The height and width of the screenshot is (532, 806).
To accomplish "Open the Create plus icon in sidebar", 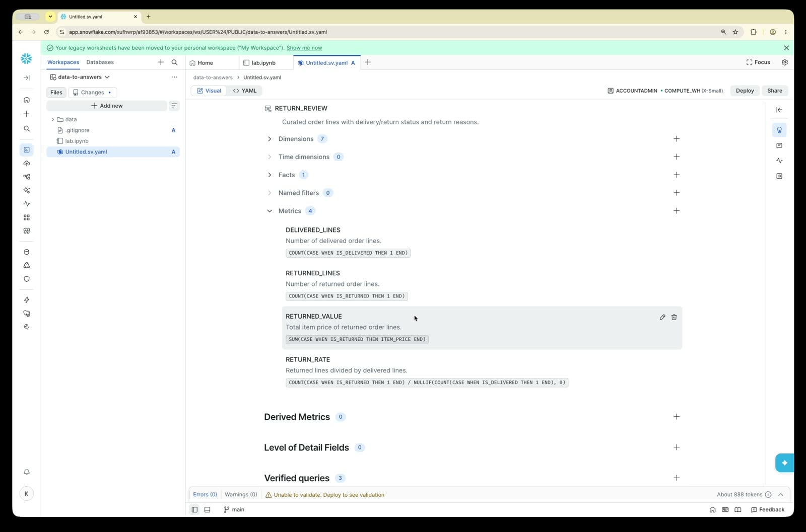I will (27, 114).
